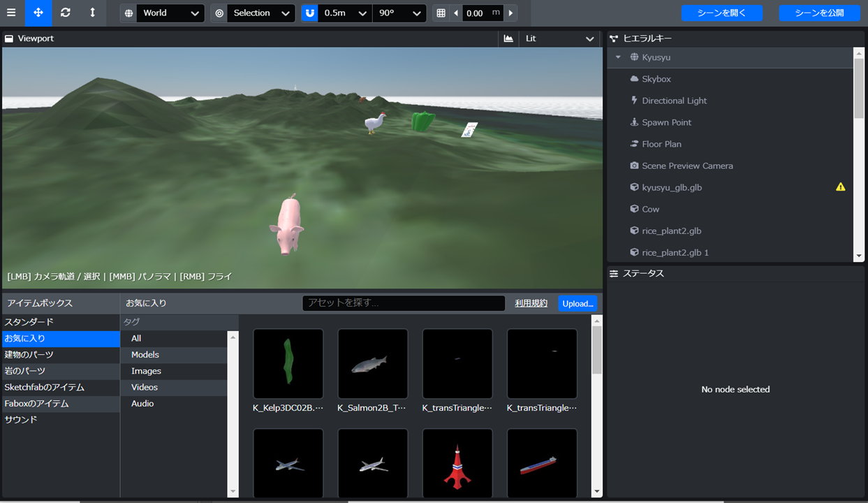Select the scale tool
This screenshot has height=503, width=868.
92,13
